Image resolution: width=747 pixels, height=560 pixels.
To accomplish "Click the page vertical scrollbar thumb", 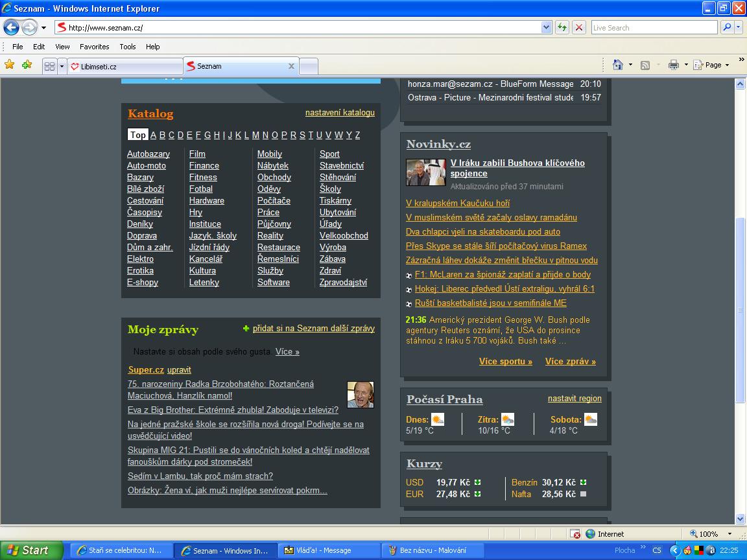I will click(x=740, y=310).
